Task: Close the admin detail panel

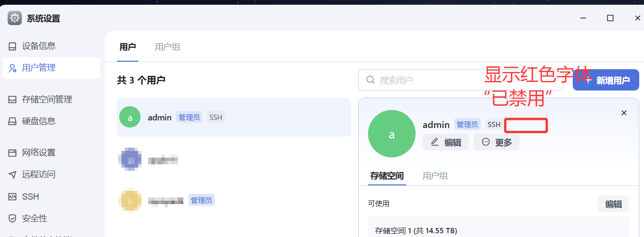Action: pos(624,113)
